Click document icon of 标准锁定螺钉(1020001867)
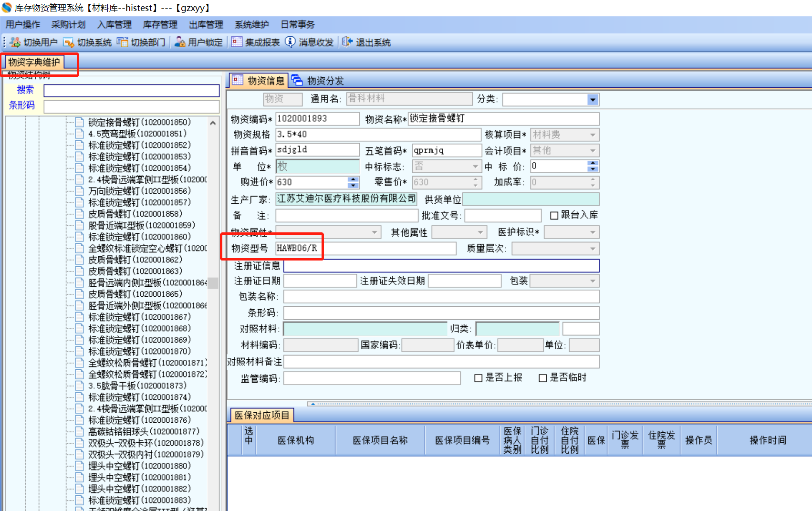The width and height of the screenshot is (812, 511). (x=80, y=317)
